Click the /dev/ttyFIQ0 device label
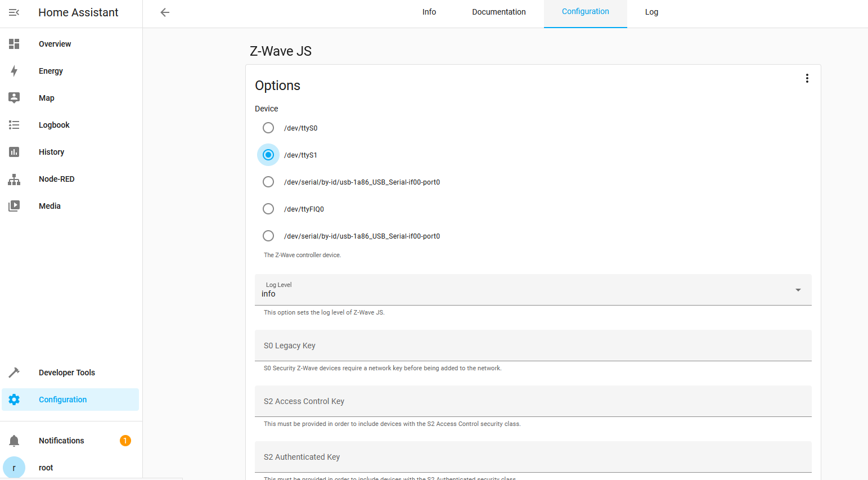The height and width of the screenshot is (480, 868). tap(304, 209)
